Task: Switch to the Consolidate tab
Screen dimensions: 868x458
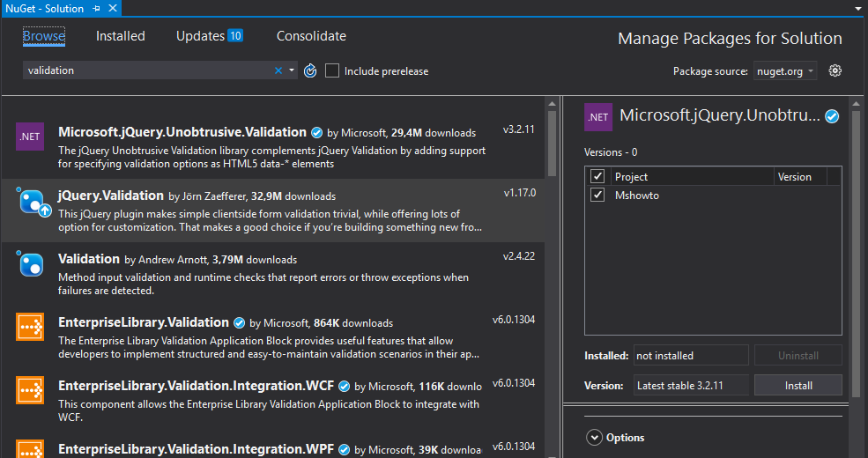Action: 311,36
